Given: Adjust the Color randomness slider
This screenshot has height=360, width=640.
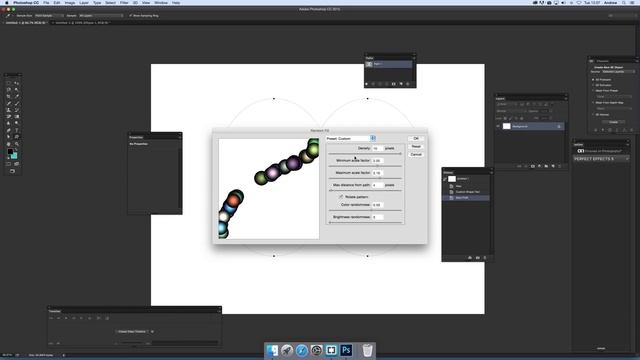Looking at the screenshot, I should point(365,211).
